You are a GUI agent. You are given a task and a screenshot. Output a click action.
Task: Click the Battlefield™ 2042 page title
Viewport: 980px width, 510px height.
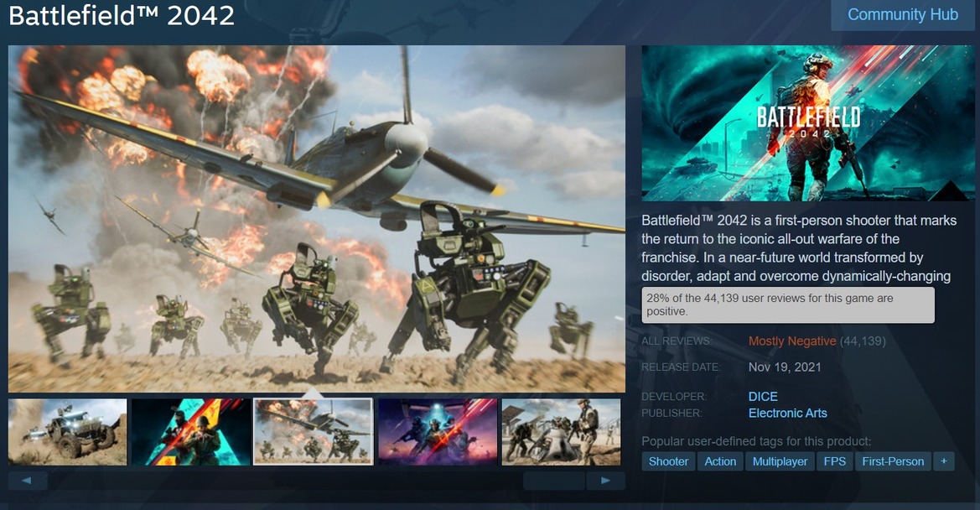pyautogui.click(x=122, y=16)
